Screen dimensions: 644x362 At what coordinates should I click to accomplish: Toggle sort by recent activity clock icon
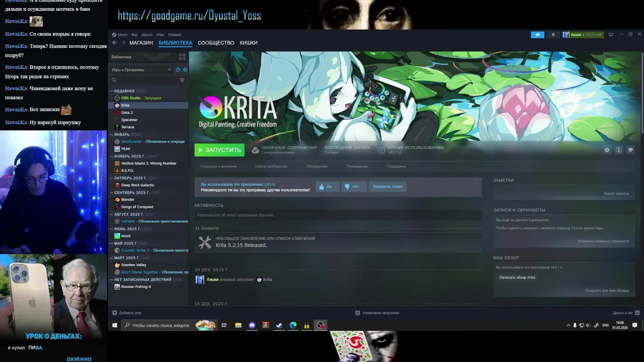tap(178, 70)
